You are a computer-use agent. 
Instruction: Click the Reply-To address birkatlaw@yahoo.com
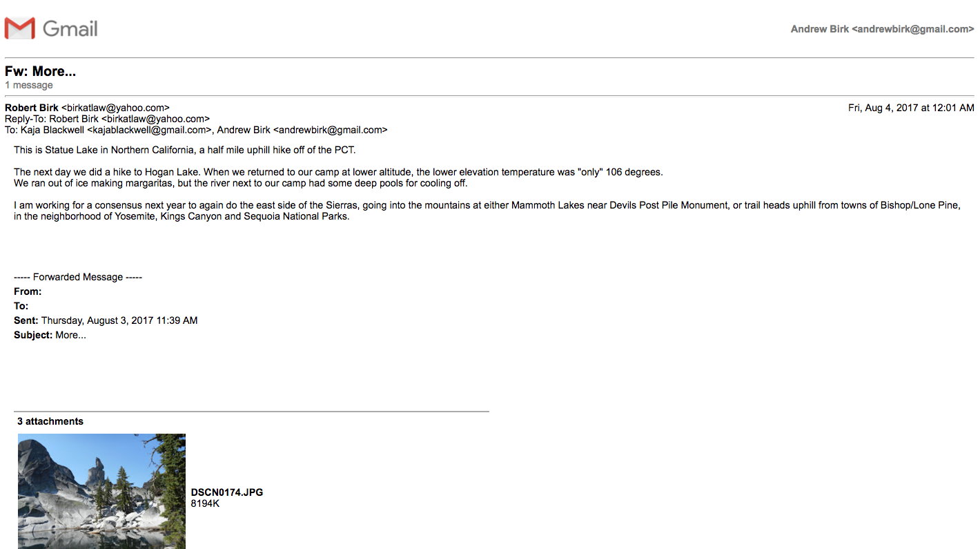tap(155, 119)
